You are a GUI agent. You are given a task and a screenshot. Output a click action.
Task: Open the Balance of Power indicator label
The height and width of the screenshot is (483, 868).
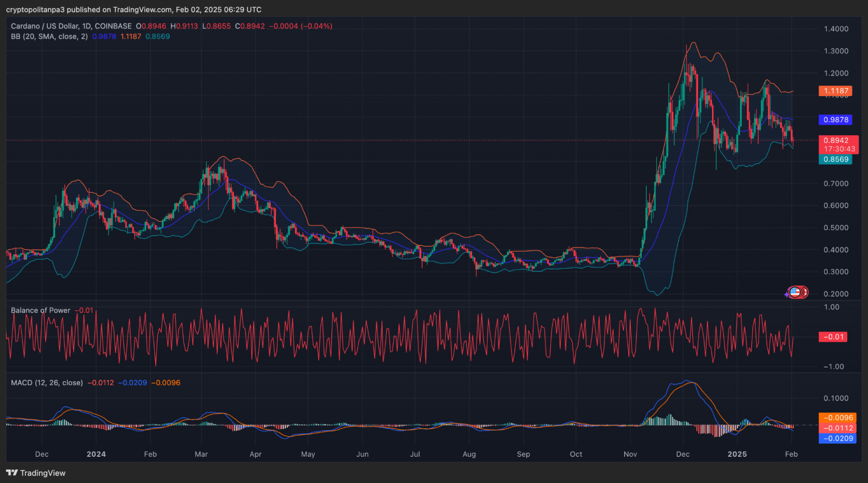[x=41, y=310]
